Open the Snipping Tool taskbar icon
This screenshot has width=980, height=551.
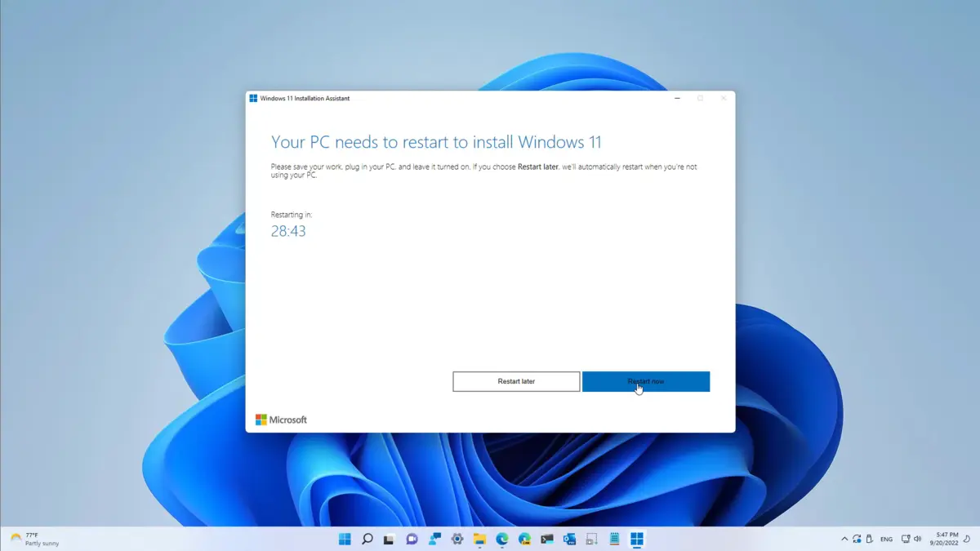click(592, 539)
